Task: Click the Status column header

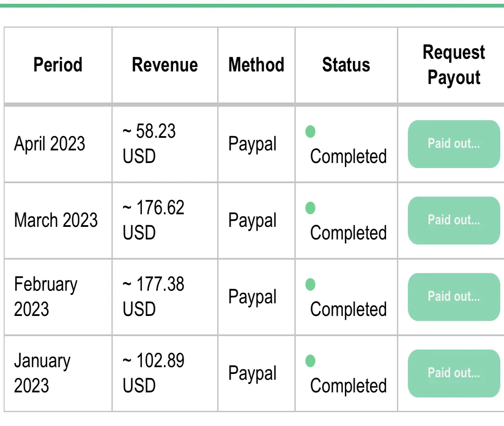Action: tap(346, 65)
